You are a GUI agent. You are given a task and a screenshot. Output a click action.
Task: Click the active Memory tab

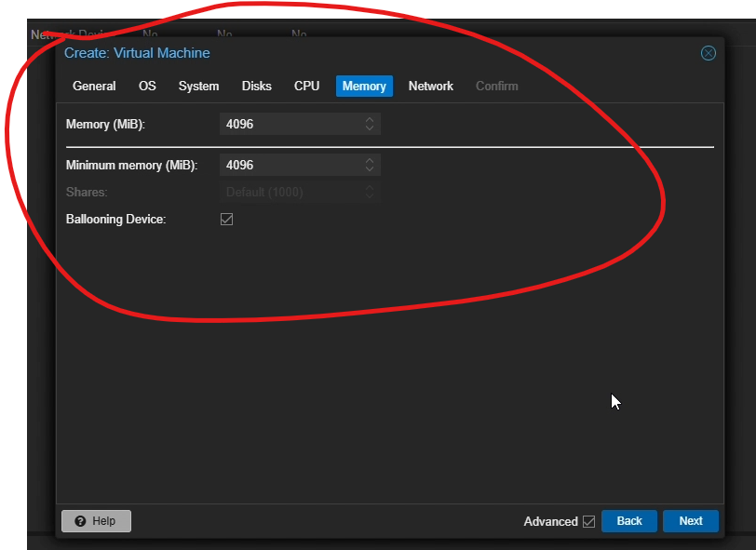pyautogui.click(x=364, y=87)
